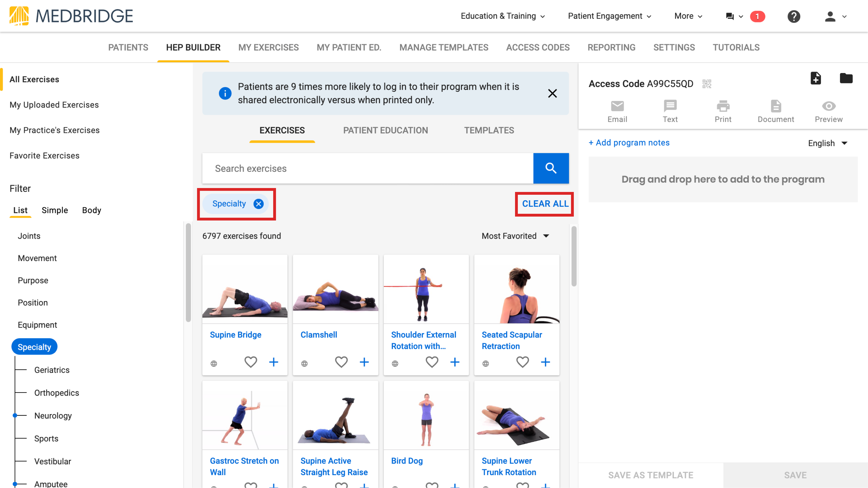Select the Neurology specialty
Viewport: 868px width, 488px height.
[x=53, y=416]
